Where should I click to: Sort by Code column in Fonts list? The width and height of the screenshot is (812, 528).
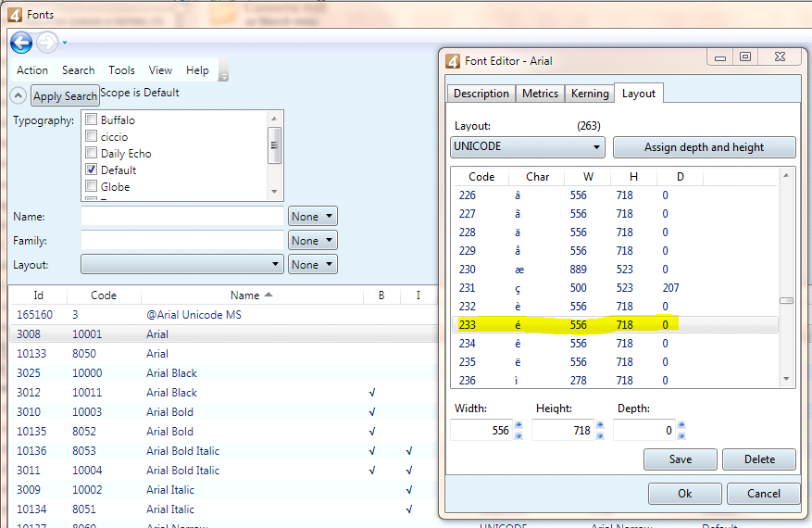click(x=104, y=295)
